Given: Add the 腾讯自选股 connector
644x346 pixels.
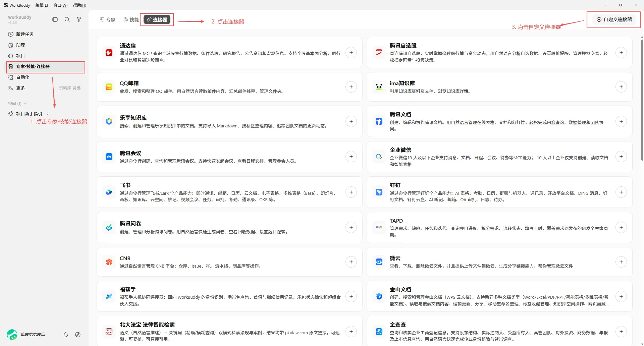Looking at the screenshot, I should pyautogui.click(x=621, y=53).
